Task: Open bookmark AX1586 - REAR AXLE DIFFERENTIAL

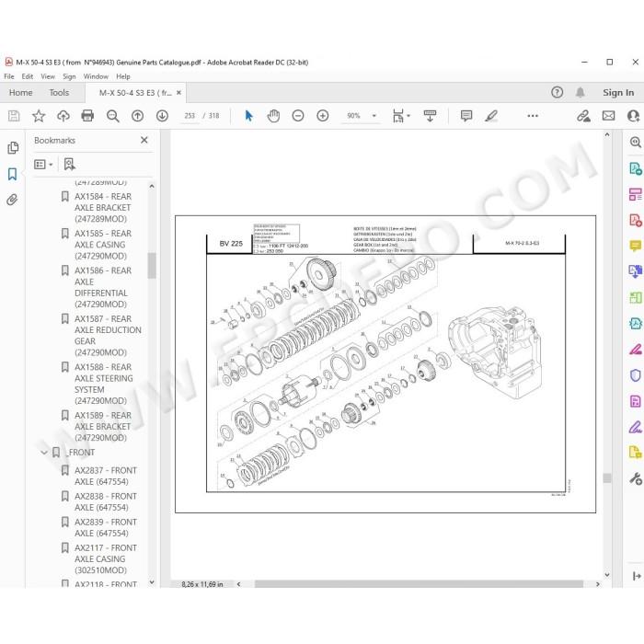Action: [x=103, y=287]
